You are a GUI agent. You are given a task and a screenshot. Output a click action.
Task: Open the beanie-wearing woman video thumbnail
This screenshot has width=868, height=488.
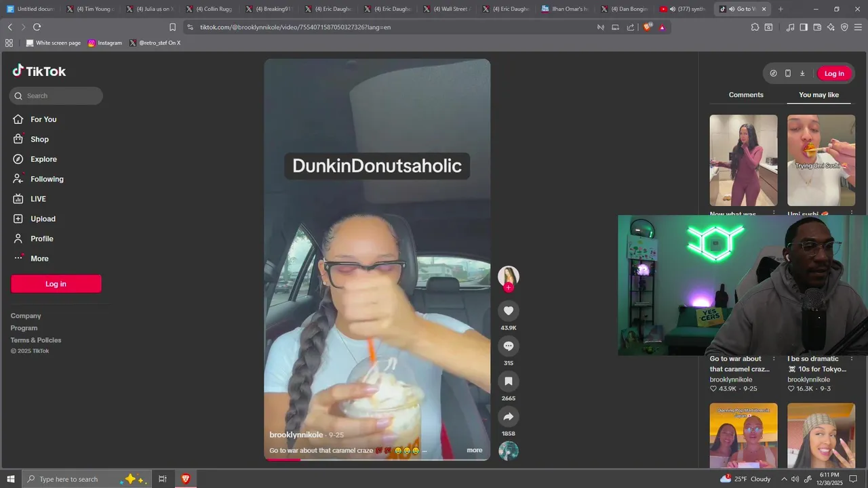(x=821, y=435)
